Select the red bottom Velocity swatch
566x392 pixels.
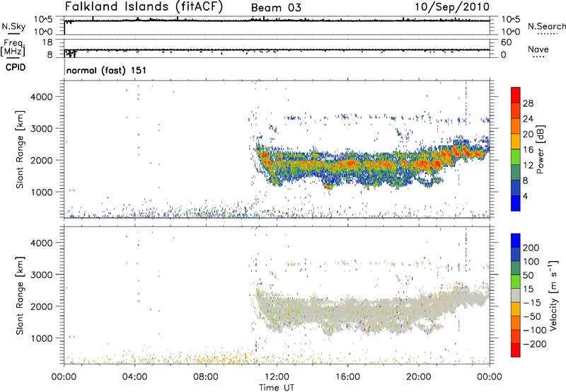(x=516, y=350)
